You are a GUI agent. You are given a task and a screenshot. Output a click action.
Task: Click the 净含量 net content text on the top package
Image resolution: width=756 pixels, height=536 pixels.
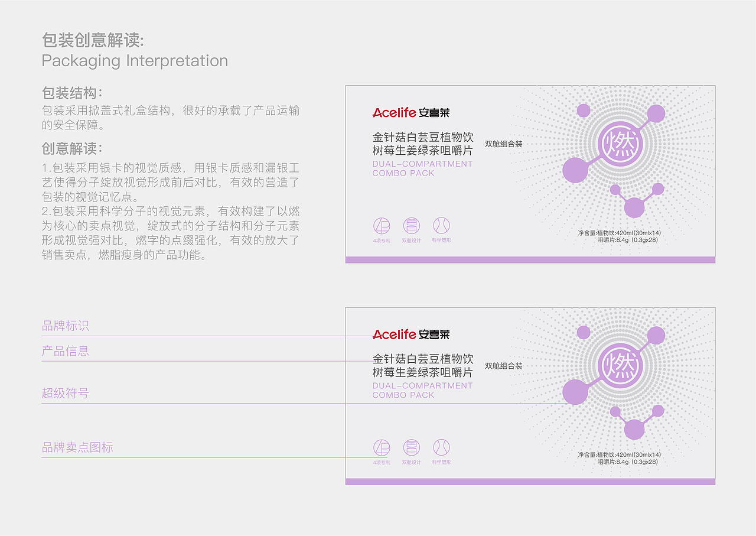coord(620,236)
